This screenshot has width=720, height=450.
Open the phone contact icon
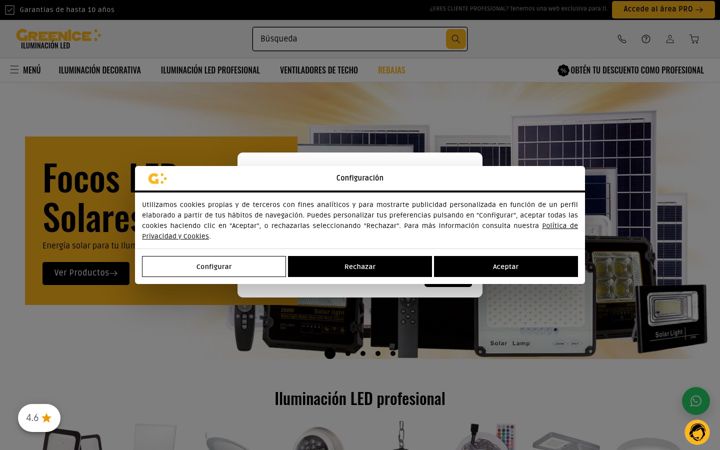point(622,39)
